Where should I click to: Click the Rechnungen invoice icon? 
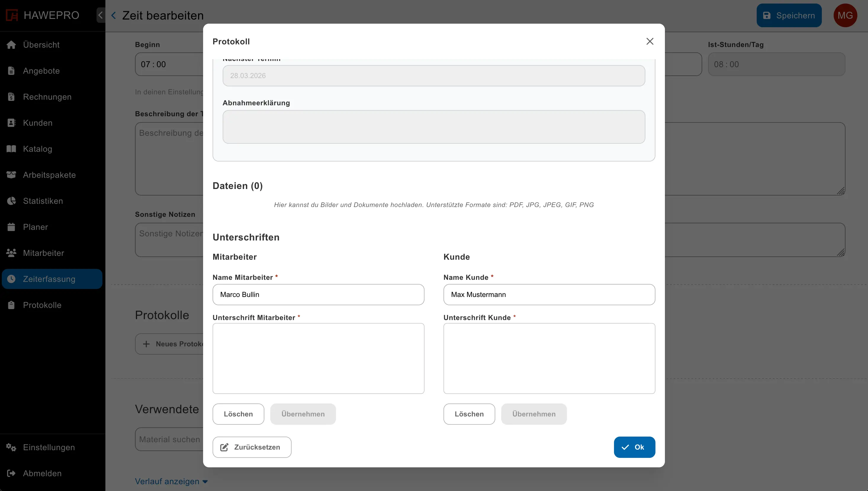(11, 97)
